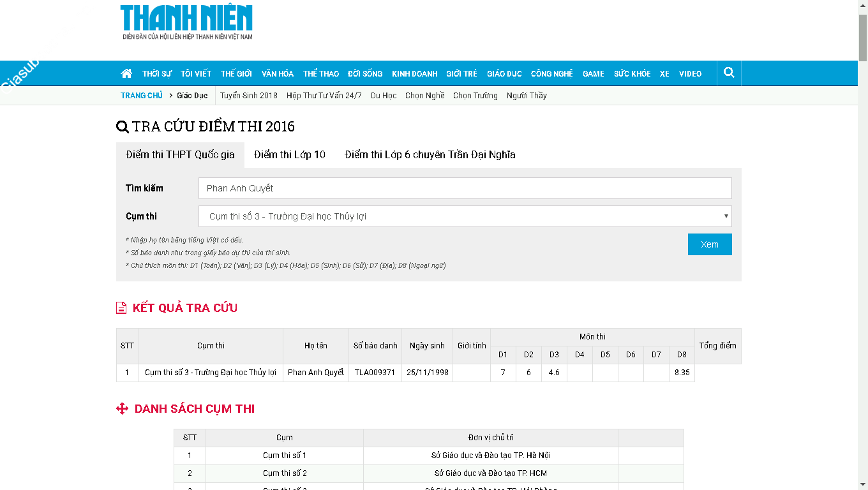Image resolution: width=868 pixels, height=490 pixels.
Task: Open the Cụm thi dropdown
Action: tap(465, 216)
